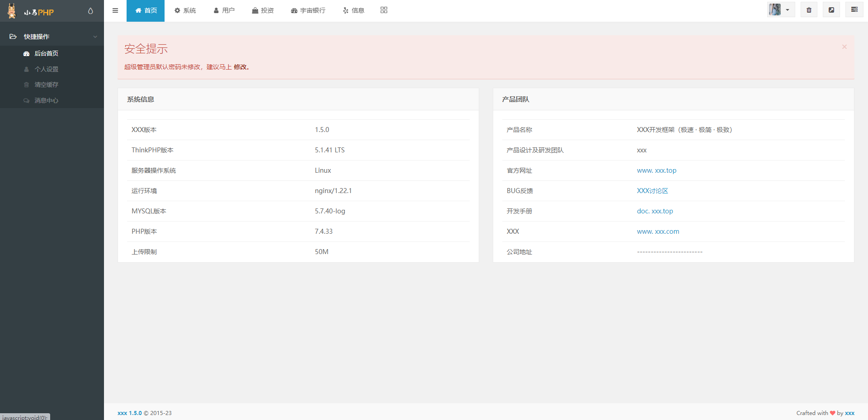The height and width of the screenshot is (420, 868).
Task: Open 后台首页 in the sidebar
Action: coord(46,53)
